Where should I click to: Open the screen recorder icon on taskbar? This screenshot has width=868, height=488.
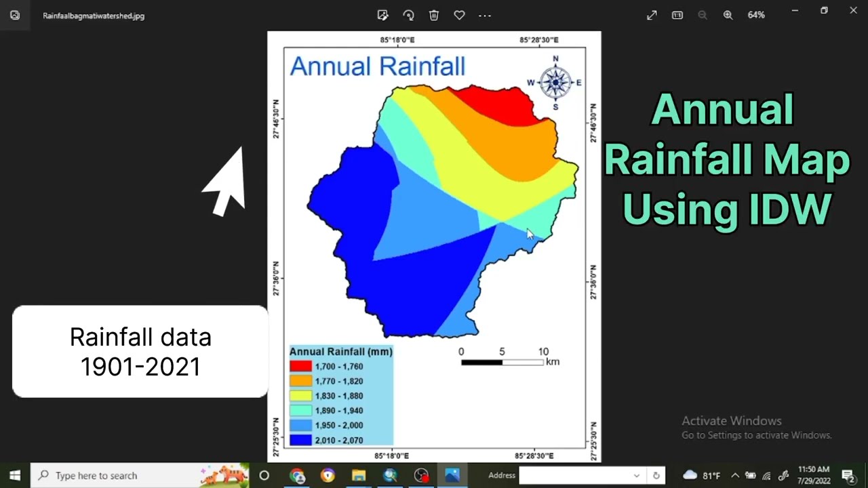(x=421, y=475)
